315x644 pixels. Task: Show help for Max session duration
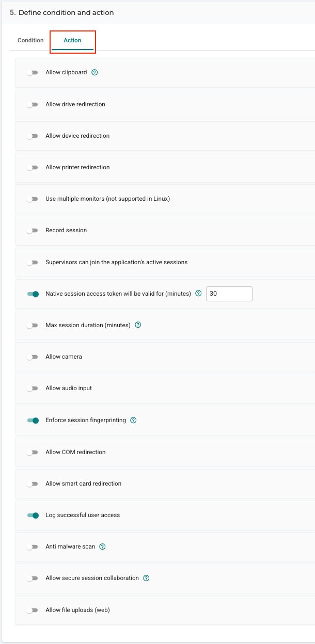tap(138, 325)
